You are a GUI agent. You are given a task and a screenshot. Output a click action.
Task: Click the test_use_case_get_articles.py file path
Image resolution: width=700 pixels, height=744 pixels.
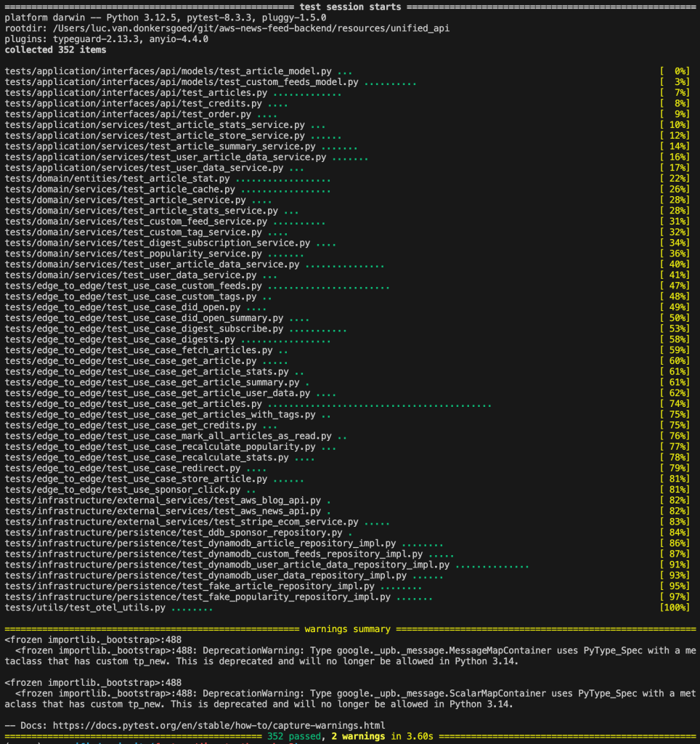(133, 403)
